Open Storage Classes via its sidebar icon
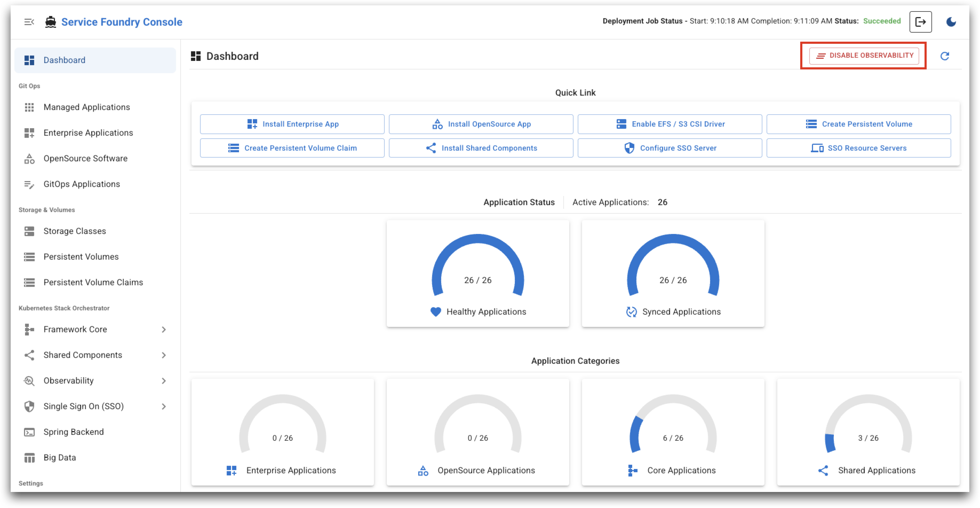Viewport: 980px width, 508px height. tap(29, 231)
